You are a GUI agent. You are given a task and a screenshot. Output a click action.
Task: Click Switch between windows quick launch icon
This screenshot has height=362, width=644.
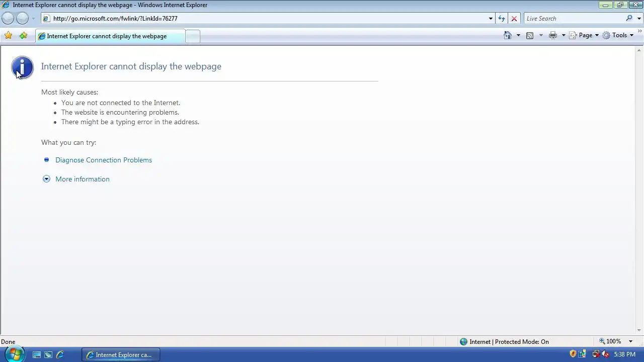point(48,354)
